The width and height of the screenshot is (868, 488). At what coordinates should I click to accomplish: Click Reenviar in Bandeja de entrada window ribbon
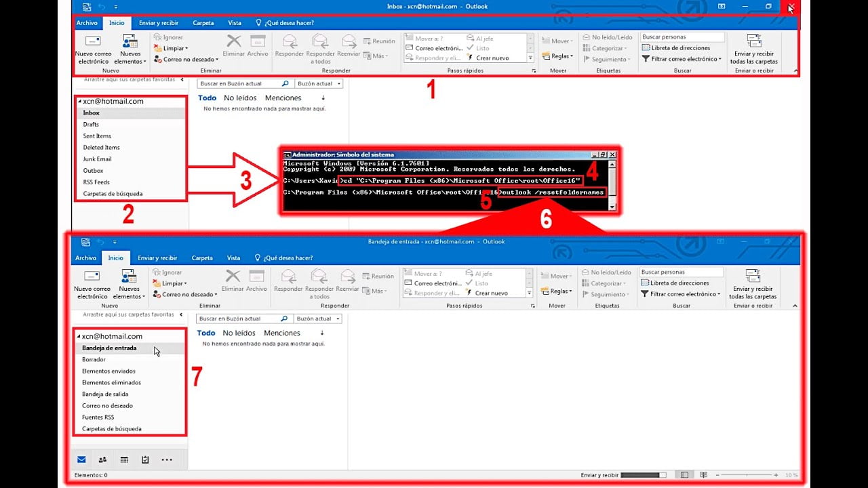pos(347,281)
